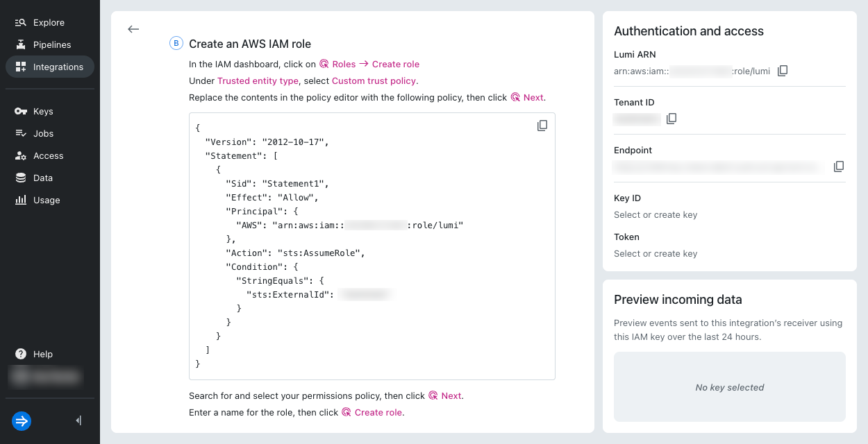This screenshot has width=868, height=444.
Task: Click the "Effect": "Allow" line
Action: (272, 198)
